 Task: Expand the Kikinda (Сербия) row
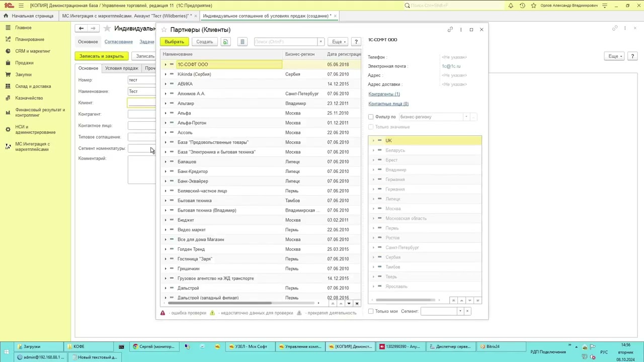[165, 74]
